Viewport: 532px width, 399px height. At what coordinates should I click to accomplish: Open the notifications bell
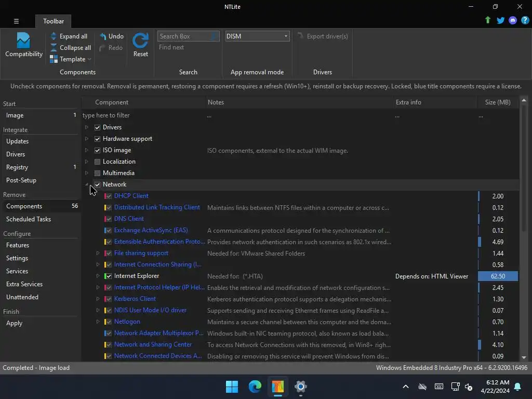[517, 387]
